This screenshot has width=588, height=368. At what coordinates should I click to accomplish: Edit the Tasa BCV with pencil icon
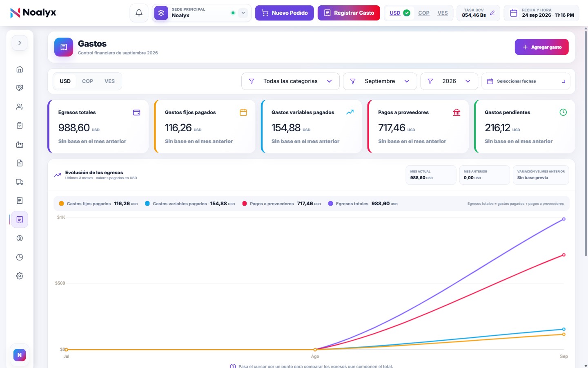(x=492, y=13)
